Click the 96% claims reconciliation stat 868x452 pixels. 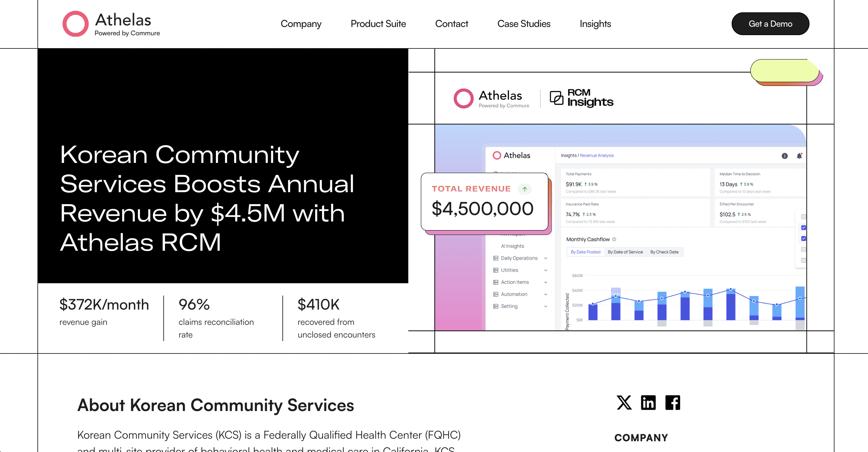point(216,318)
